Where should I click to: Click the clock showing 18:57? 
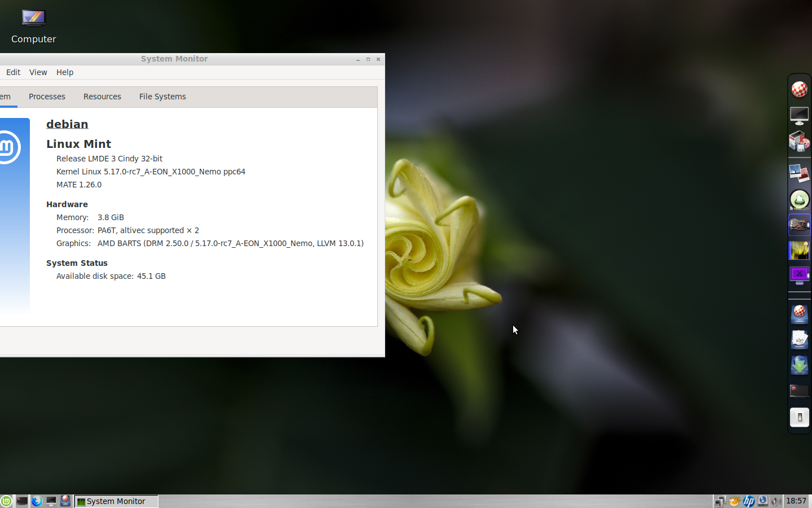796,501
